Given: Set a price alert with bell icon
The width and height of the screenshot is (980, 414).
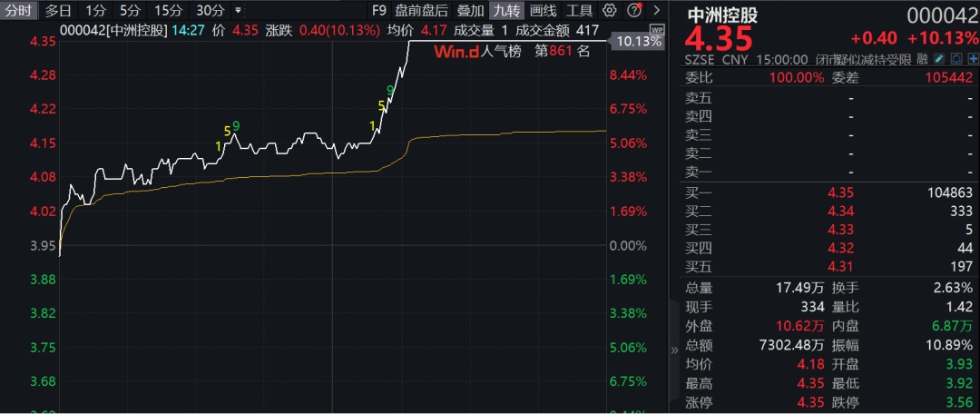Looking at the screenshot, I should [x=955, y=59].
